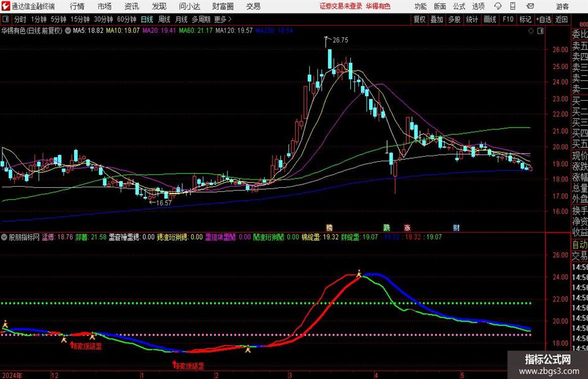The image size is (588, 379).
Task: Switch to 15分钟 period
Action: point(80,19)
